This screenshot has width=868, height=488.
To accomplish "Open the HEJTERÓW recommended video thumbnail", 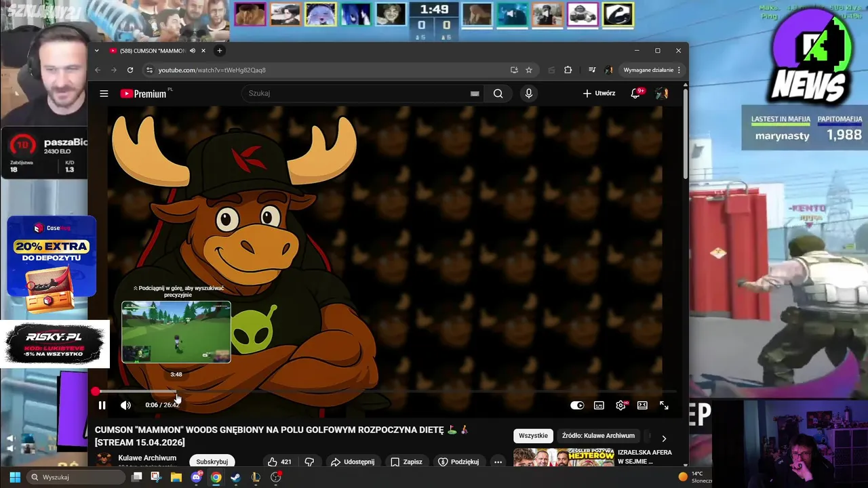I will click(564, 457).
